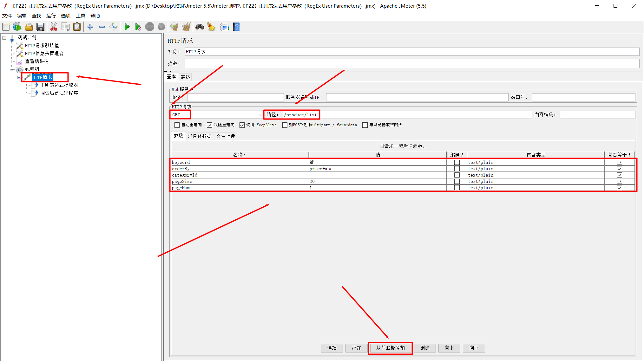Click the Reset Search broom icon
The height and width of the screenshot is (362, 644).
211,27
